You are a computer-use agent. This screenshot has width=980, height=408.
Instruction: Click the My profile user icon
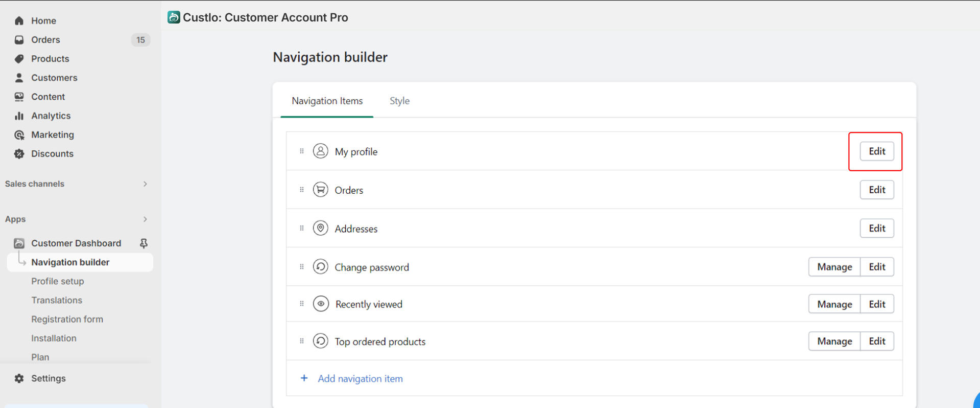point(321,151)
